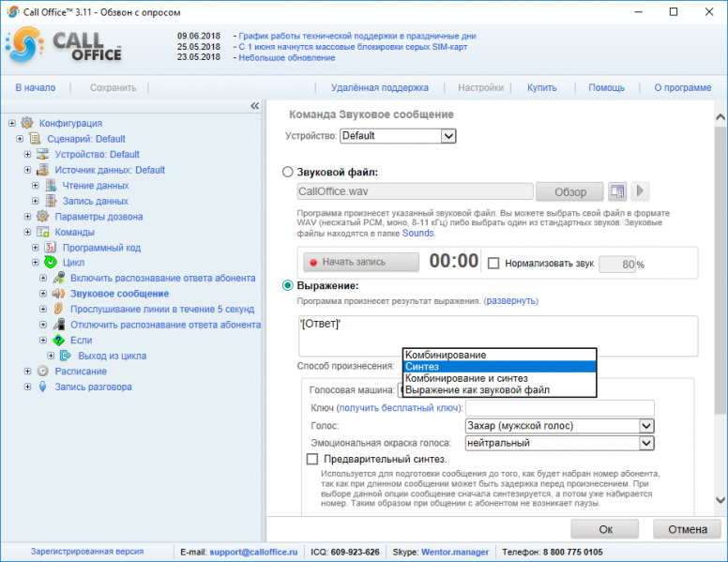Expand the Запись разговора node

(x=27, y=387)
